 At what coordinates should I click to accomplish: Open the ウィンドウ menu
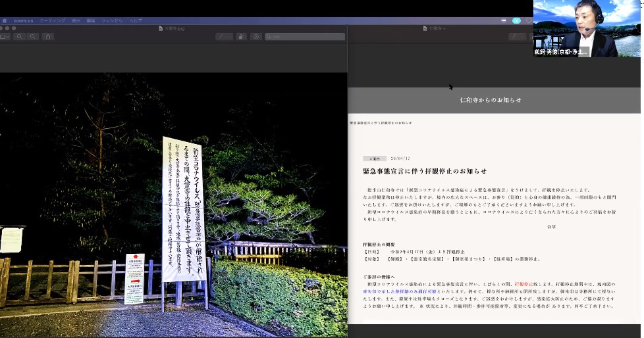pyautogui.click(x=112, y=20)
